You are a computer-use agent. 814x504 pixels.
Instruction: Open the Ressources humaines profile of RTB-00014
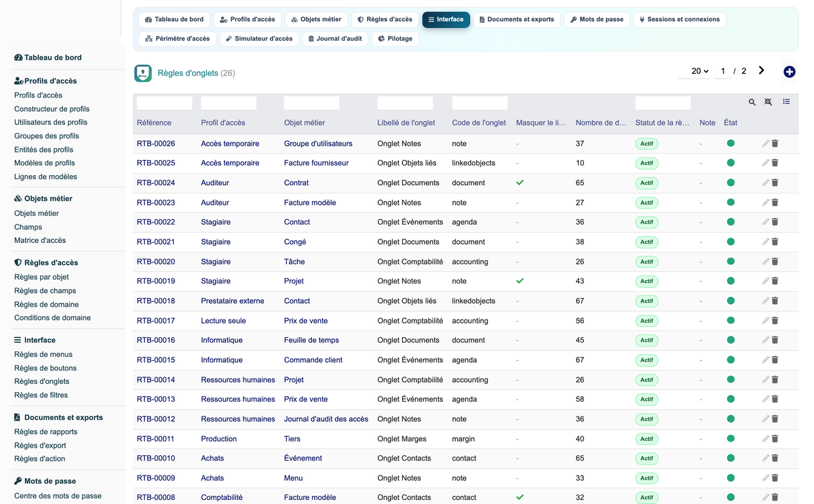click(238, 379)
